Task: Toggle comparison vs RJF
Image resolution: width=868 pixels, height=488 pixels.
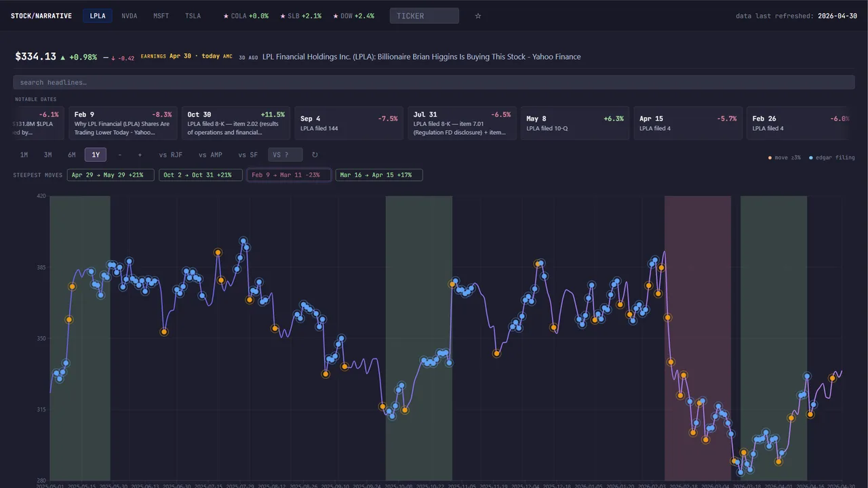Action: tap(171, 155)
